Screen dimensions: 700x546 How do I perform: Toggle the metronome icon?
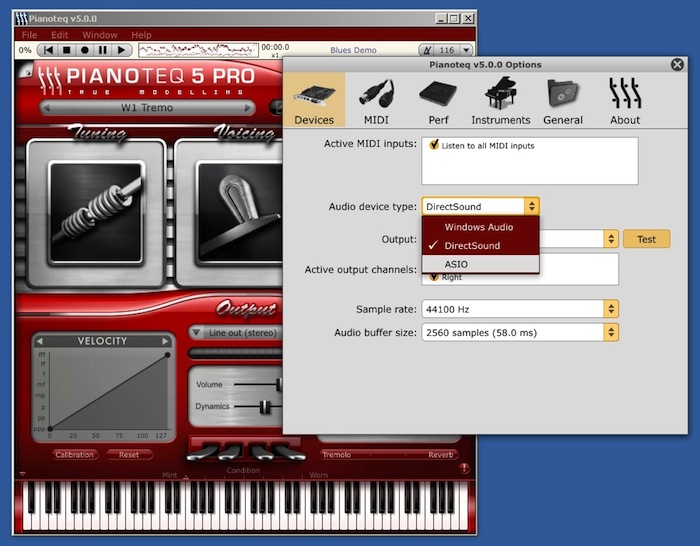pos(427,50)
